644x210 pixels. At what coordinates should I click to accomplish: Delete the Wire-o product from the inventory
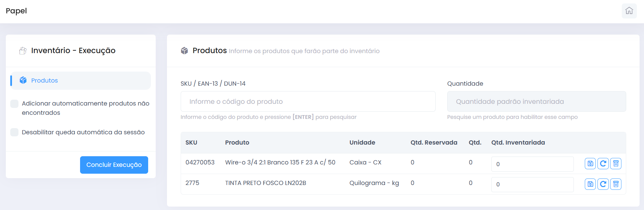616,163
